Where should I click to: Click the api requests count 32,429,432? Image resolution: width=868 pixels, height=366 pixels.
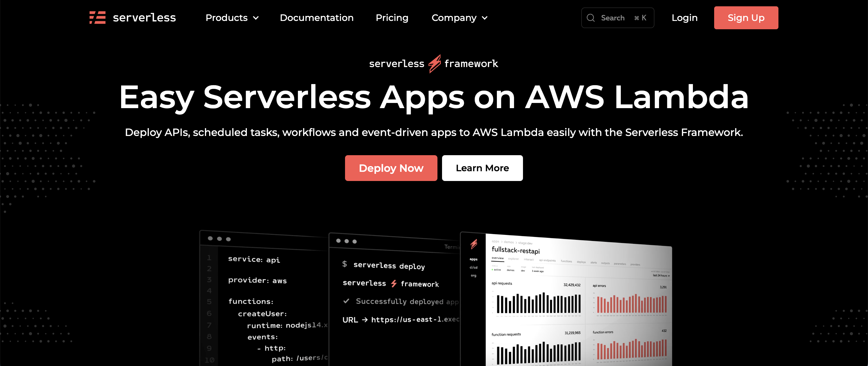click(x=572, y=285)
